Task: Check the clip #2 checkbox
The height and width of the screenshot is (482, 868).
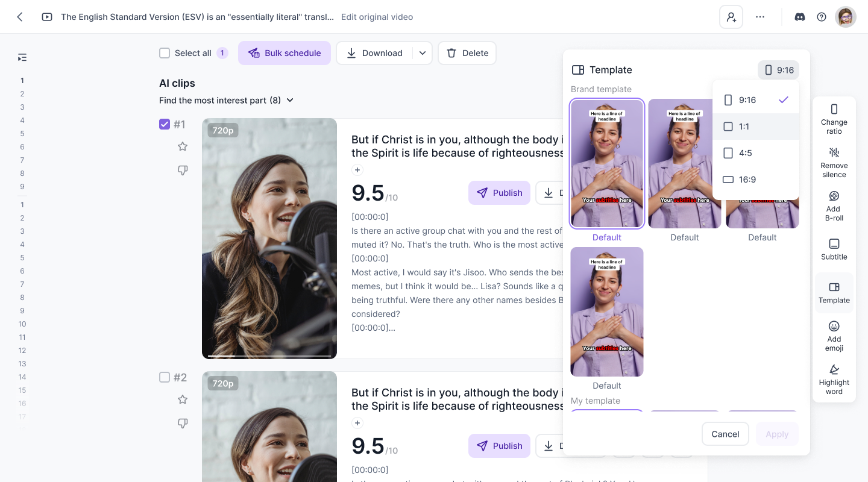Action: tap(165, 377)
